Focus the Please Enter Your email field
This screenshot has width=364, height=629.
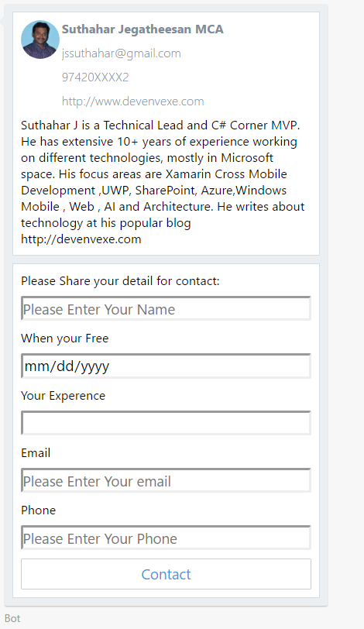point(166,480)
